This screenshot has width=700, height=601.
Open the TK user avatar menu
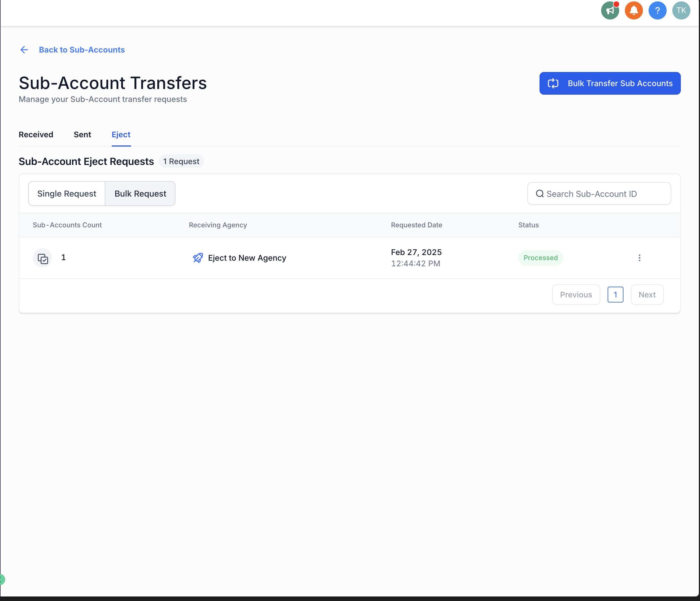click(x=681, y=10)
